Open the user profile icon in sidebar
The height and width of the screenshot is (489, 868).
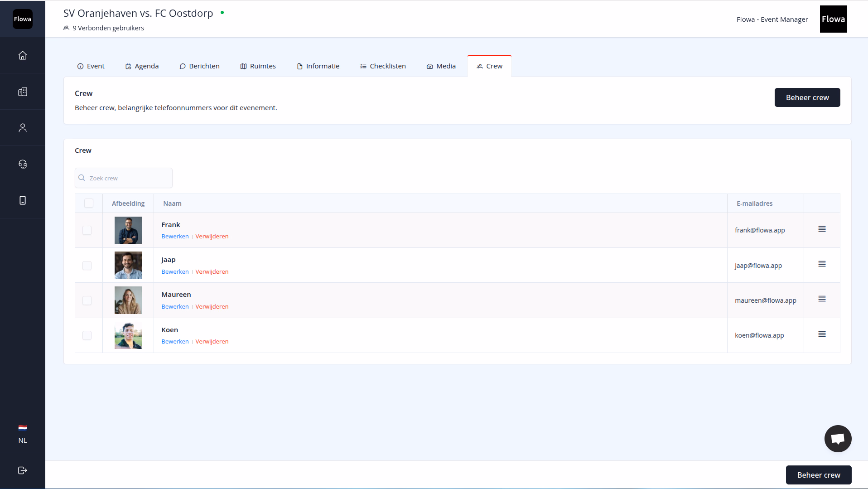pos(23,128)
